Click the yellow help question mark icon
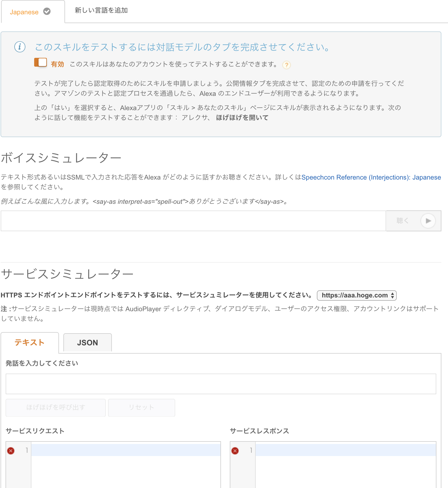This screenshot has width=448, height=488. pyautogui.click(x=287, y=65)
